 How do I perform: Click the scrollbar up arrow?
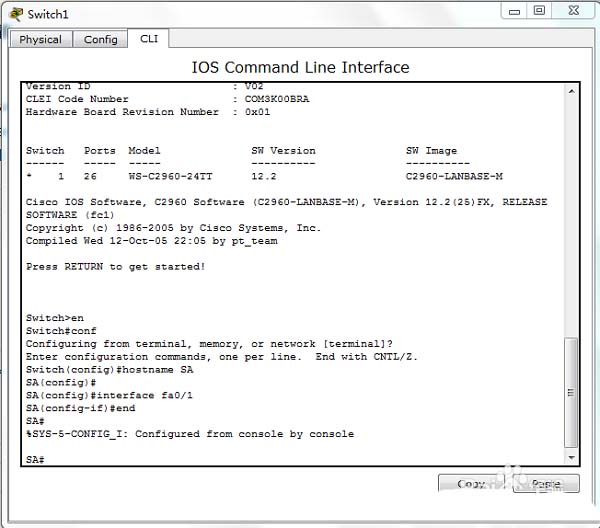click(571, 91)
